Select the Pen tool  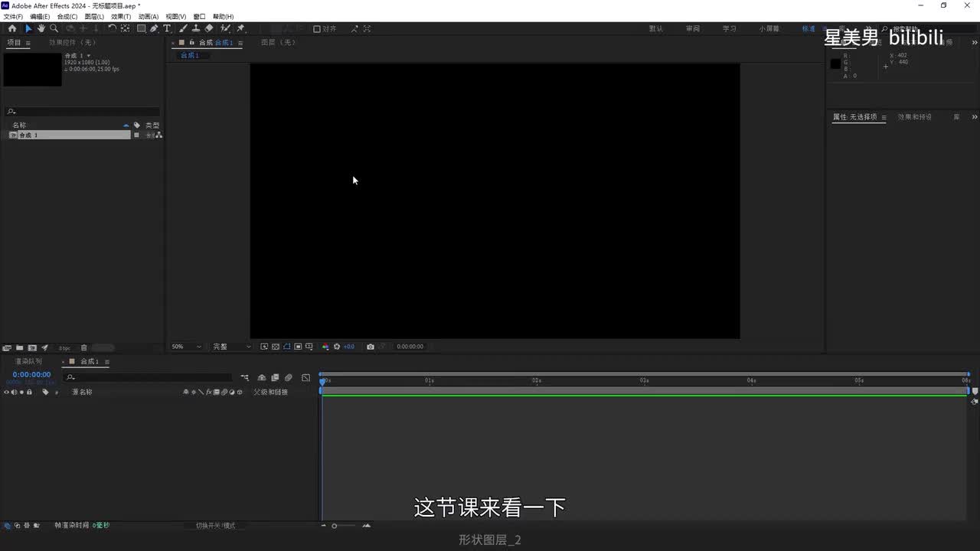154,28
